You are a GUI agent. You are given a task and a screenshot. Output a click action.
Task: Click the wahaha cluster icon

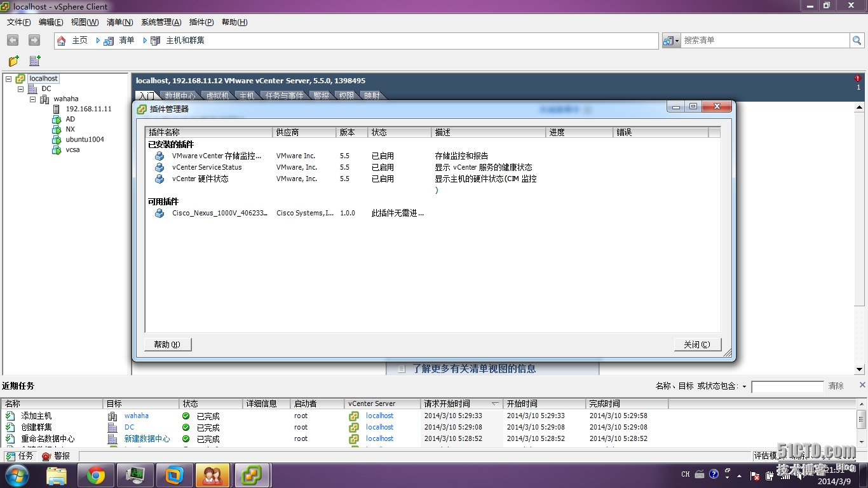tap(44, 99)
